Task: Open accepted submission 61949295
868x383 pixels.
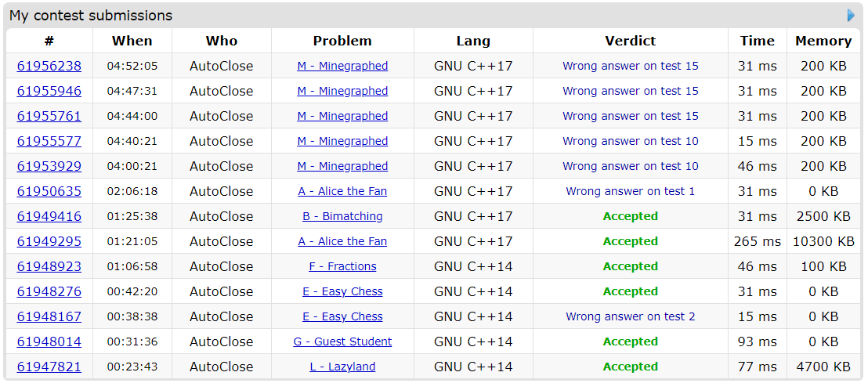Action: tap(49, 241)
